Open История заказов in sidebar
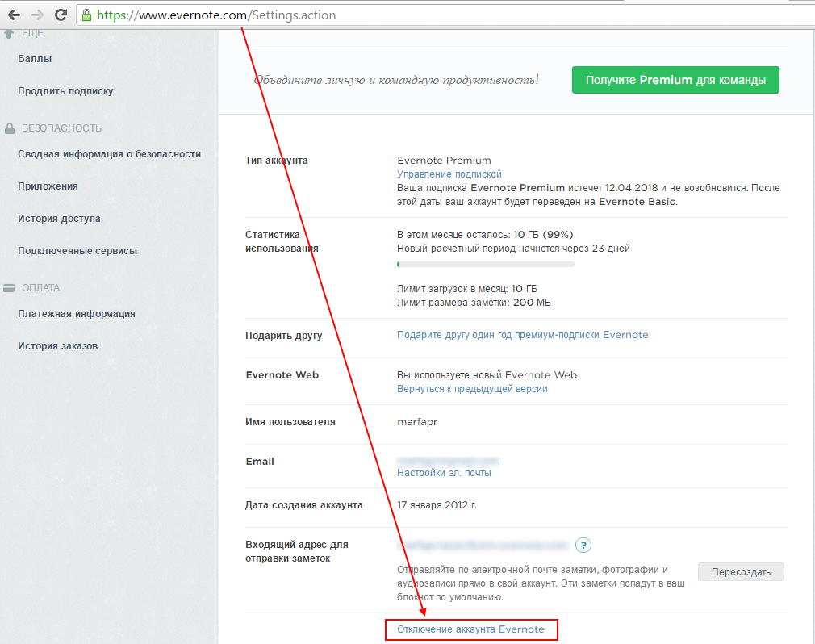The width and height of the screenshot is (815, 644). [x=57, y=346]
